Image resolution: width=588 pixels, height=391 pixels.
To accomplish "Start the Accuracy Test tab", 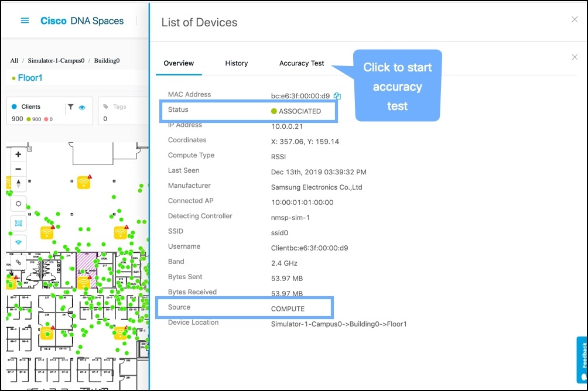I will coord(302,63).
